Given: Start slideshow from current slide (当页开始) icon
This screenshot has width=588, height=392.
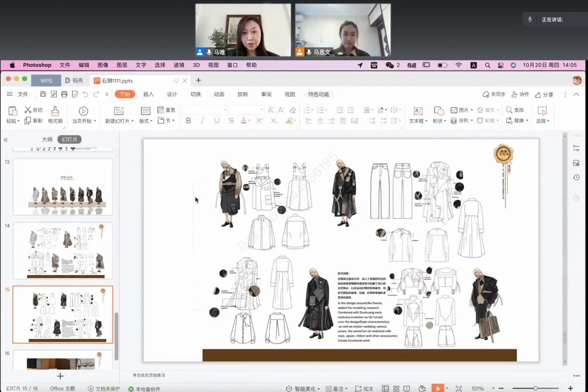Looking at the screenshot, I should (x=83, y=111).
